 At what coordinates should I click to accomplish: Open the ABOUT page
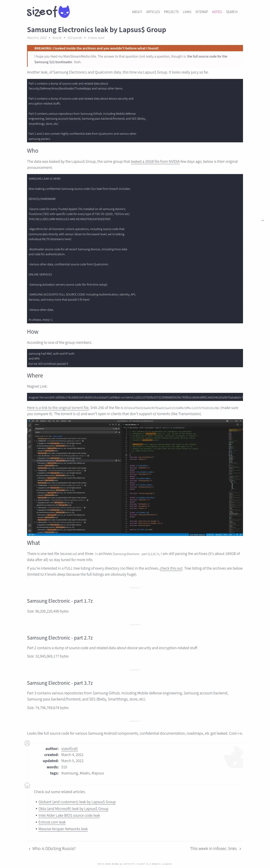point(137,12)
